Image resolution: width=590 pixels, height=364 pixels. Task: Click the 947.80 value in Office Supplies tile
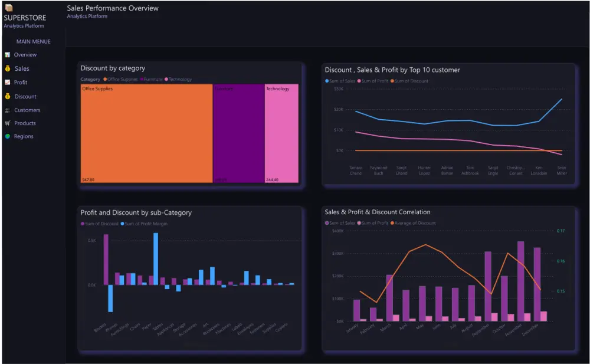click(x=88, y=180)
